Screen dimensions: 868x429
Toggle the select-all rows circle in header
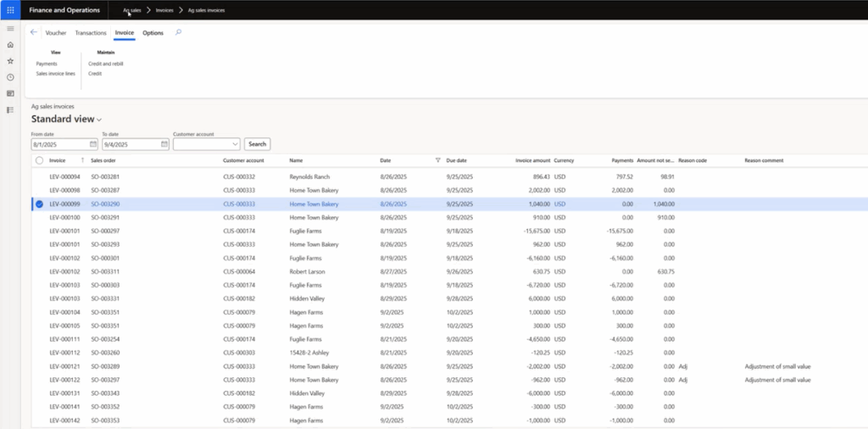point(39,160)
